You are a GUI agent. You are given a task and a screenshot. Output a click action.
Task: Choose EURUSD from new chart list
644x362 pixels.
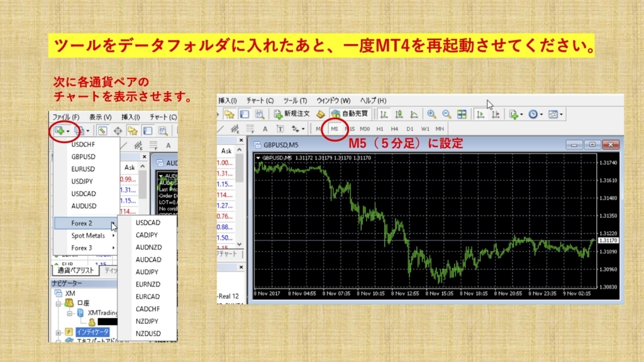tap(84, 169)
